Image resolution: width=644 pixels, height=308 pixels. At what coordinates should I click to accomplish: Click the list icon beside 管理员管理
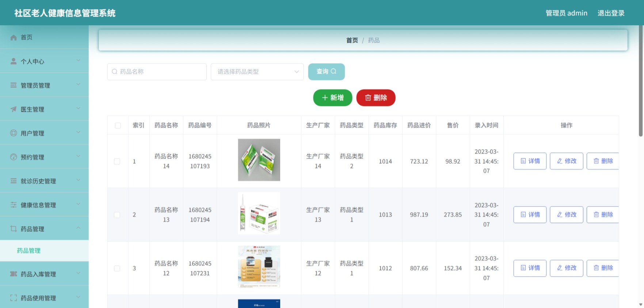pyautogui.click(x=14, y=85)
